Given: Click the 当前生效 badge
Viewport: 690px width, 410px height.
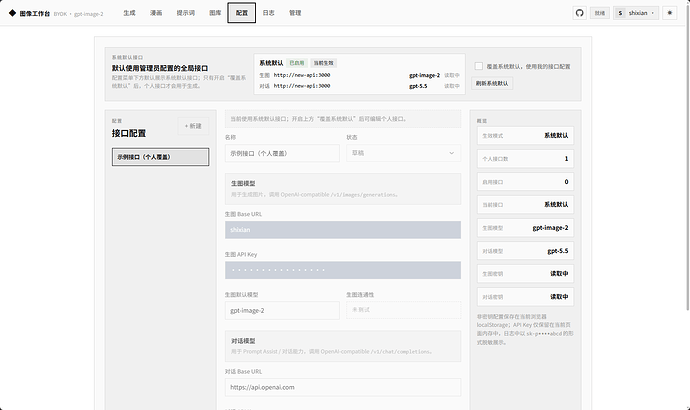Looking at the screenshot, I should click(x=323, y=63).
